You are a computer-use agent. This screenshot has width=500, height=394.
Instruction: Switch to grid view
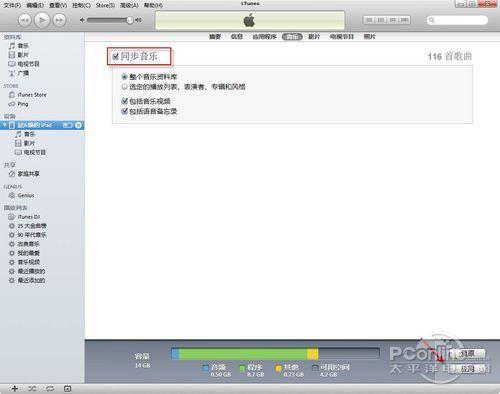click(x=393, y=20)
